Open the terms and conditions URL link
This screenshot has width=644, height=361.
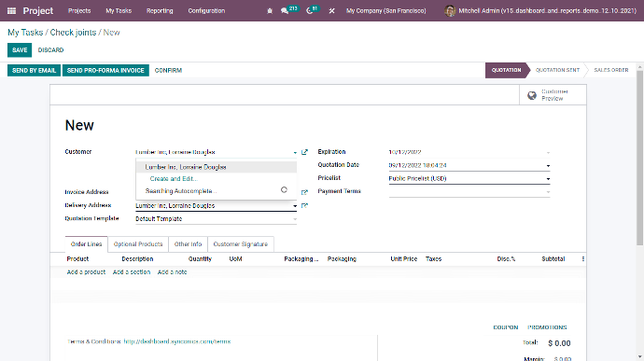click(x=177, y=341)
